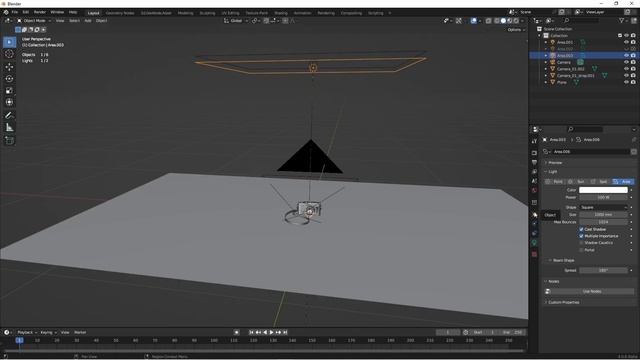
Task: Activate the Annotate tool
Action: point(9,116)
